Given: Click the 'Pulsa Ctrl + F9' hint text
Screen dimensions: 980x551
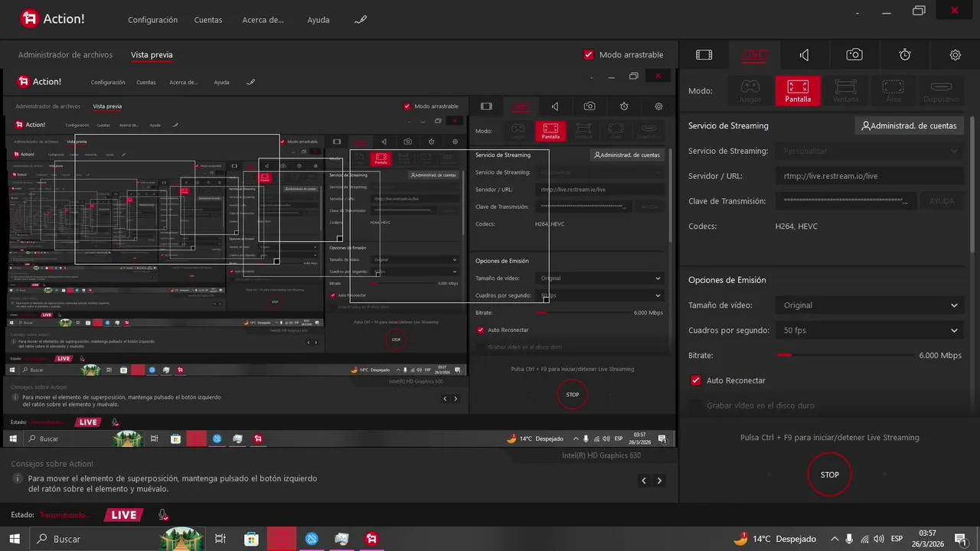Looking at the screenshot, I should [830, 438].
